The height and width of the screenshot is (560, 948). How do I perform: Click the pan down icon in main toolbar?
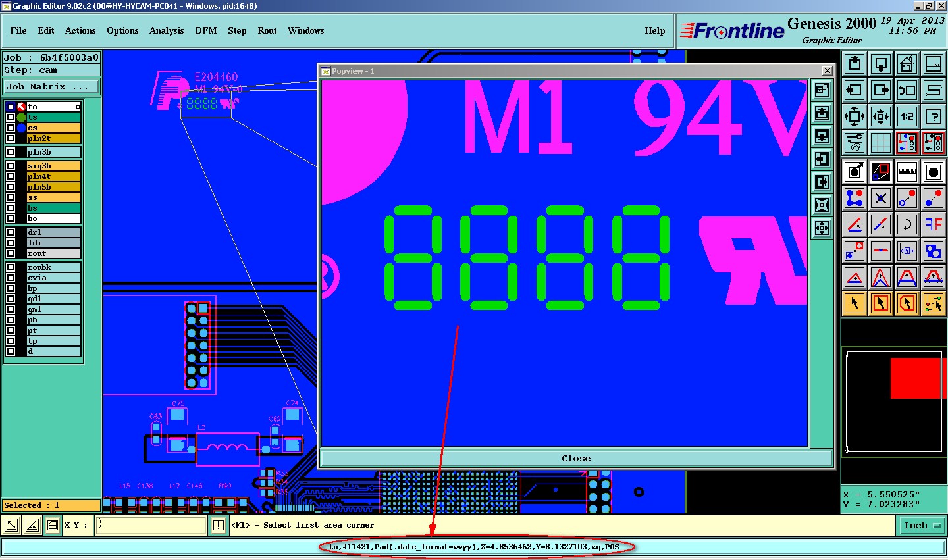pos(881,64)
